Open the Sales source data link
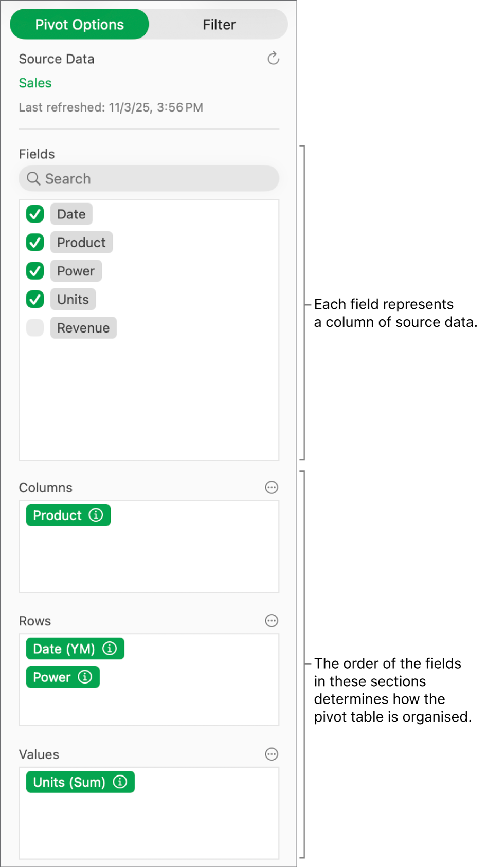 [x=34, y=83]
